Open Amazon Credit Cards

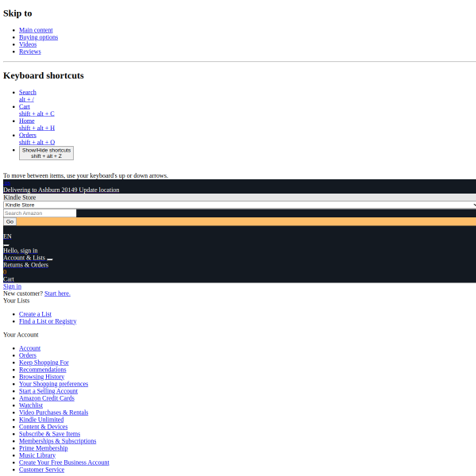[x=47, y=398]
